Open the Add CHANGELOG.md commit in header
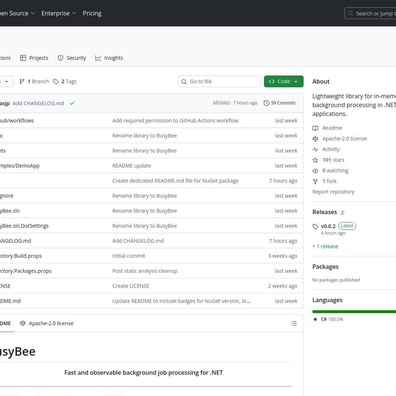This screenshot has width=396, height=396. tap(38, 103)
